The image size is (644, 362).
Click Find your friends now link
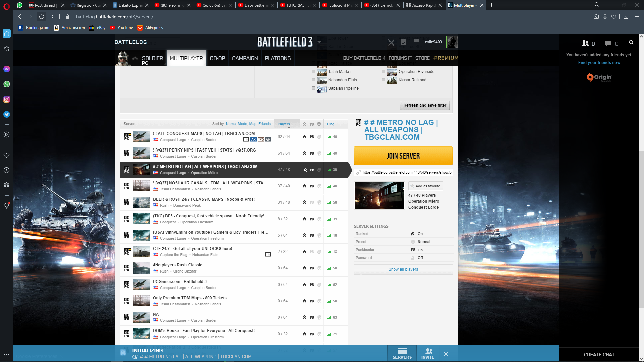click(x=599, y=63)
